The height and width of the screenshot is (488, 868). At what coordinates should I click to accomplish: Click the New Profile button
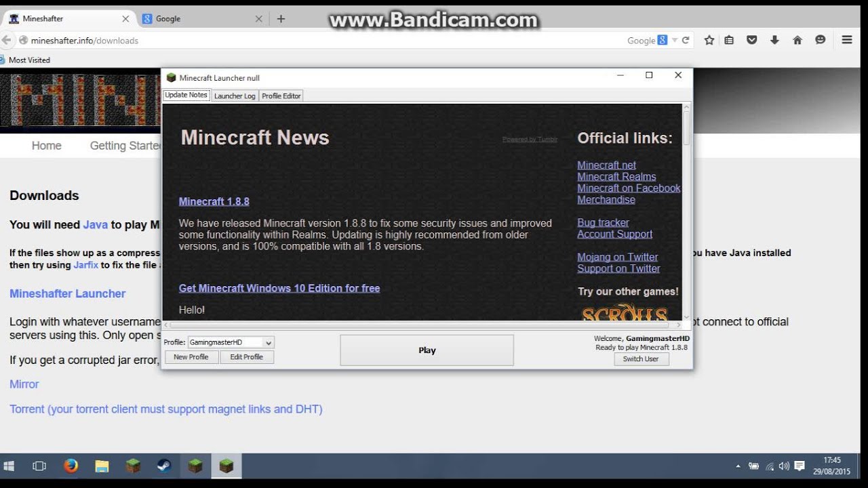pyautogui.click(x=191, y=357)
